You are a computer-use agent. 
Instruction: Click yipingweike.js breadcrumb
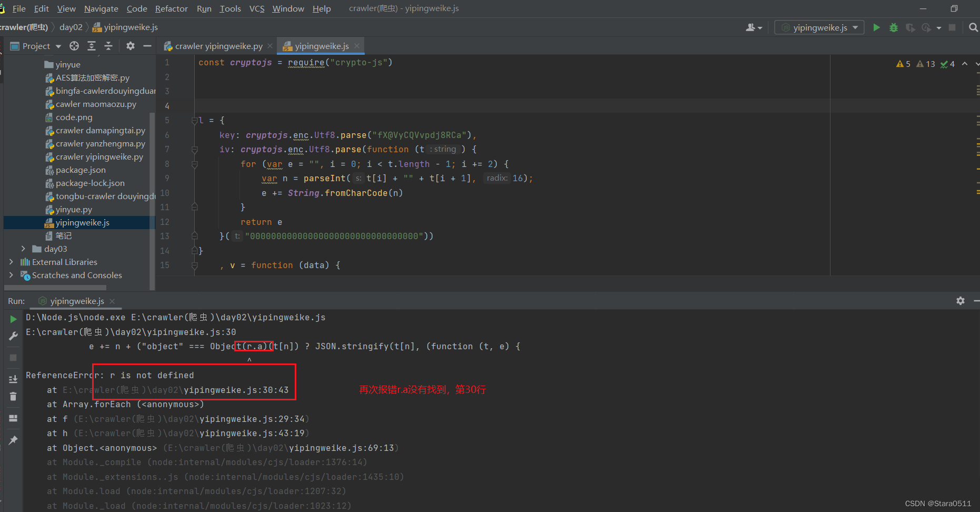coord(125,27)
